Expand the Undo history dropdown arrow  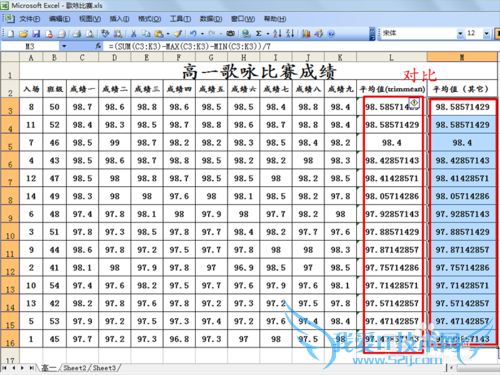pos(202,34)
